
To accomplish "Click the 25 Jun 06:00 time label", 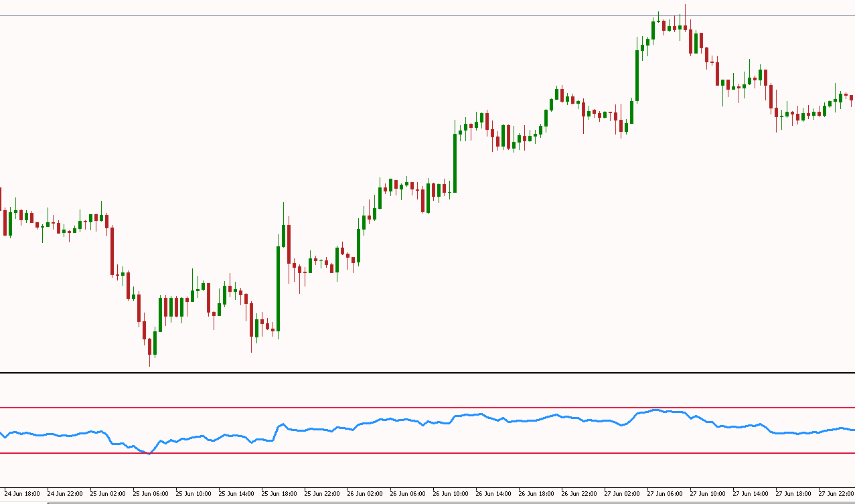I will pos(151,494).
